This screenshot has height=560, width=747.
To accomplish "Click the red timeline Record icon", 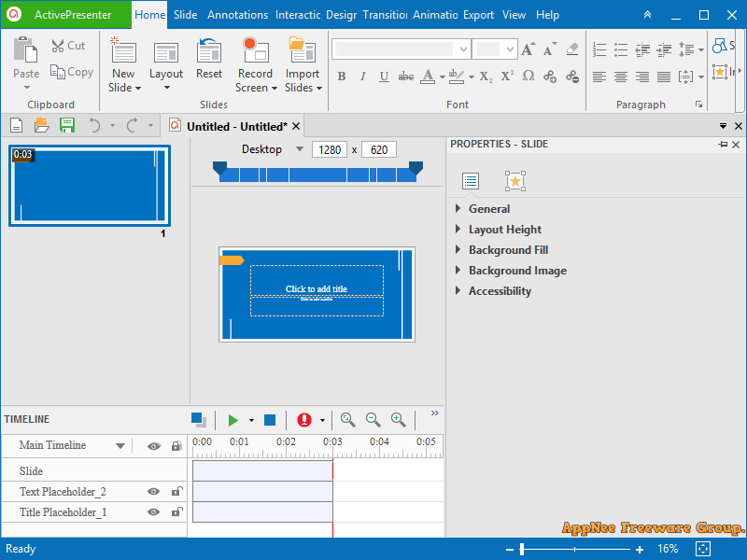I will pyautogui.click(x=303, y=420).
